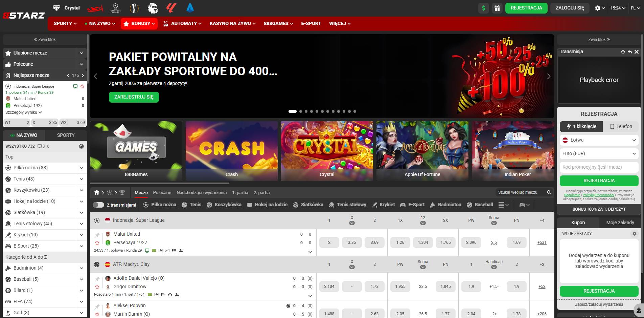Click the Transmisja pop-back arrow icon
Screen dimensions: 644x318
[630, 52]
